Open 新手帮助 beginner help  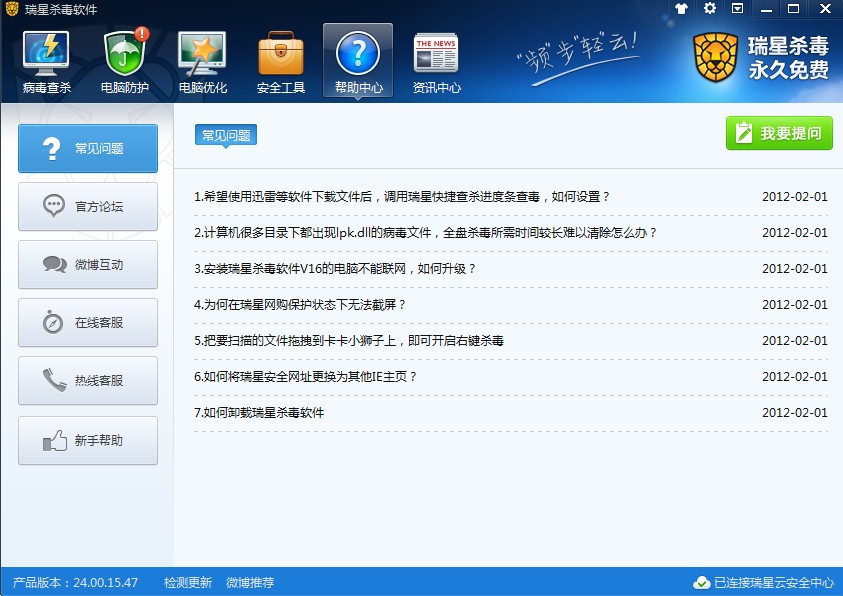click(x=88, y=441)
